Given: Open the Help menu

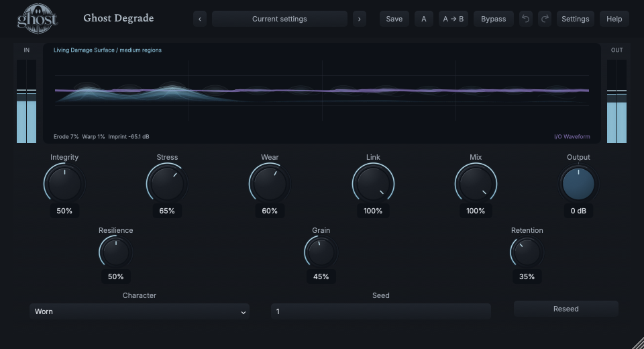Looking at the screenshot, I should (x=614, y=19).
